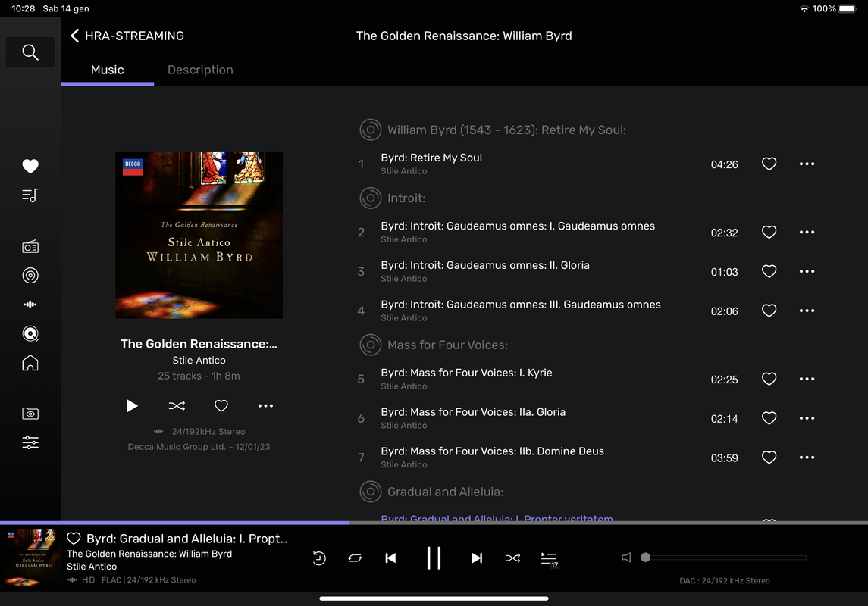Open the vinyl disc search icon in sidebar
The height and width of the screenshot is (606, 868).
[30, 333]
